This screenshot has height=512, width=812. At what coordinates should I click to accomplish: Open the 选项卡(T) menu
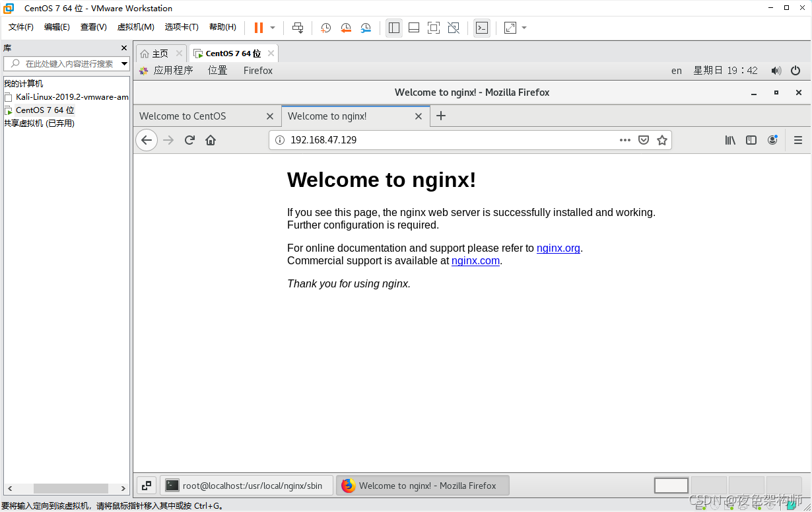(182, 27)
